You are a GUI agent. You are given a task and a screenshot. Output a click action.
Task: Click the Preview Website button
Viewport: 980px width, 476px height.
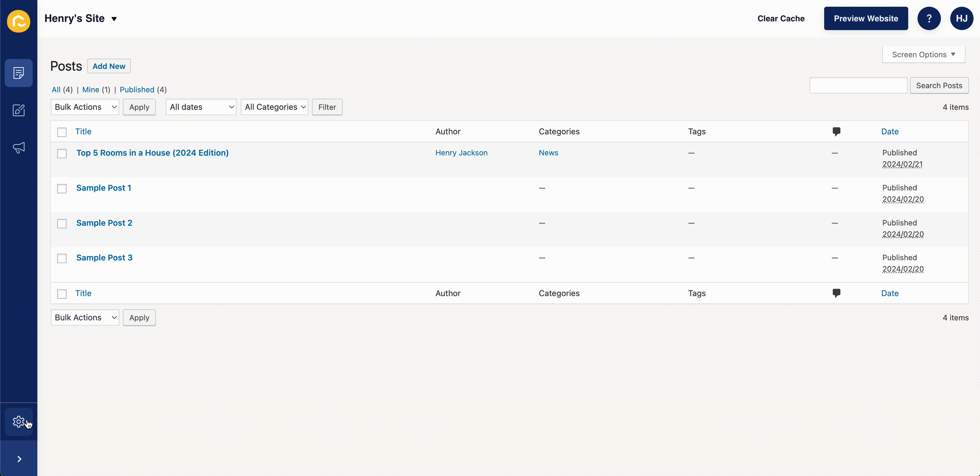[866, 18]
